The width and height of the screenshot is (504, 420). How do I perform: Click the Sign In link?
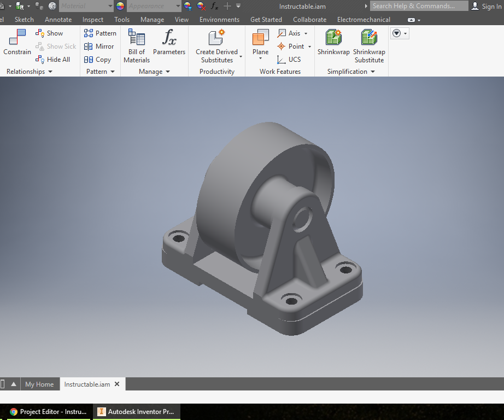(x=489, y=6)
